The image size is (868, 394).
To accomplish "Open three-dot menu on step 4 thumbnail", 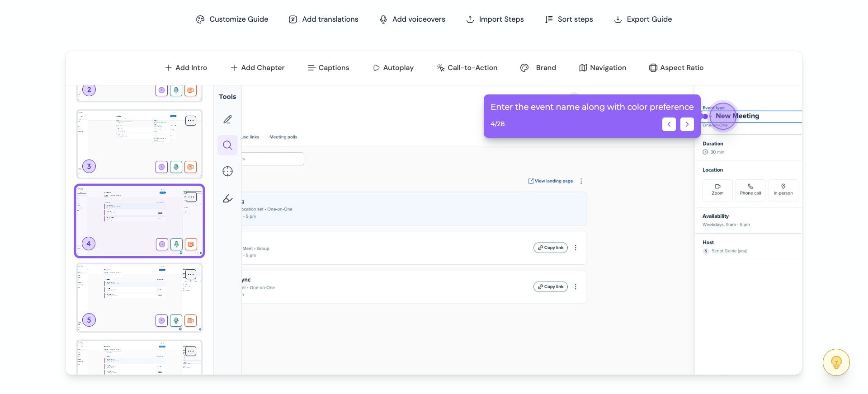I will 191,197.
